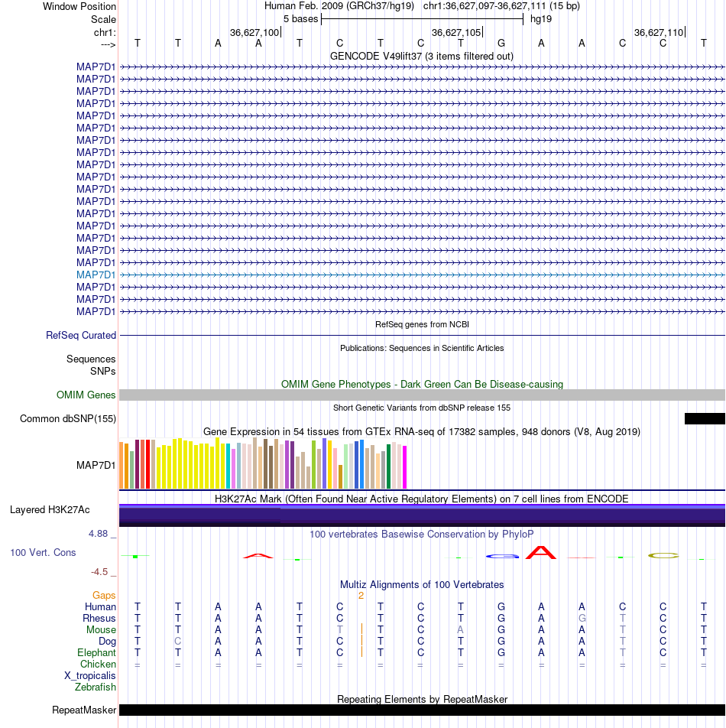Click the orange insertion bar in Mouse row
Viewport: 726px width, 728px height.
[x=361, y=629]
